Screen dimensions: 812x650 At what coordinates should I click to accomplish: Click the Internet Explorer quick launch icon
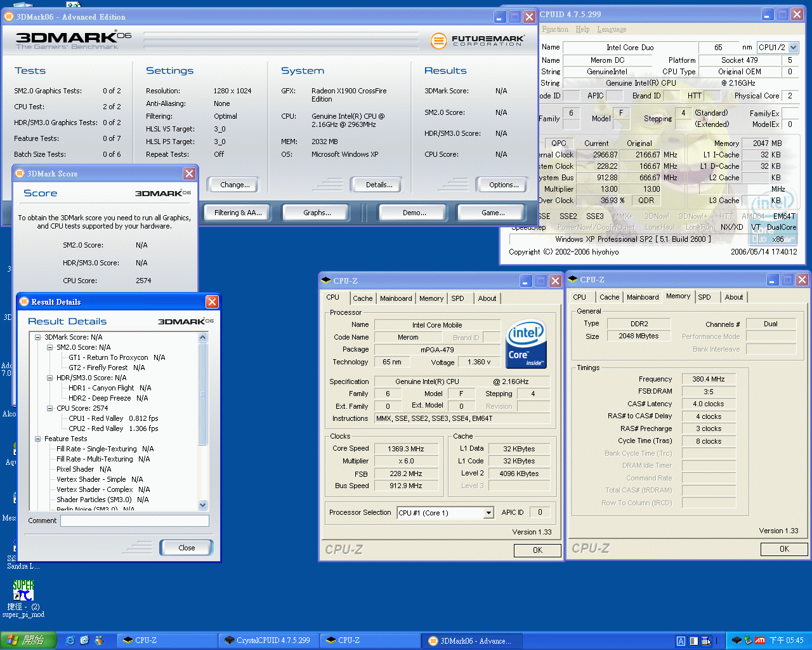pos(70,640)
